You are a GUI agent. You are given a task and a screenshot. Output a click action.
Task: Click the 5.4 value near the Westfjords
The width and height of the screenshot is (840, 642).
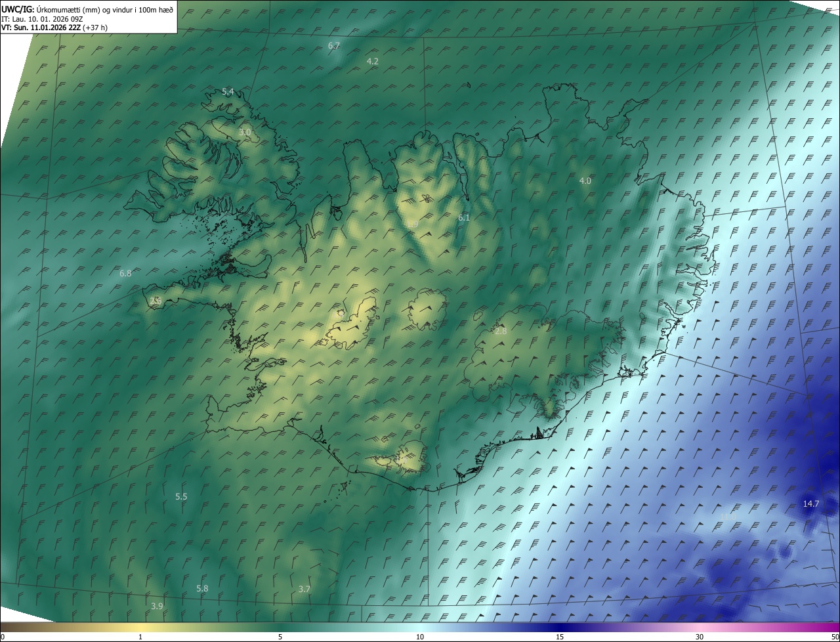[228, 92]
